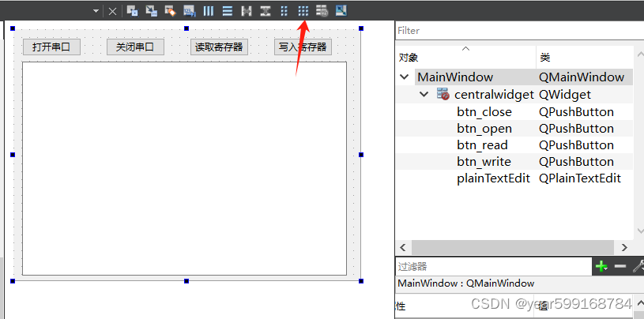Image resolution: width=644 pixels, height=319 pixels.
Task: Click the object inspector Filter field
Action: [518, 31]
